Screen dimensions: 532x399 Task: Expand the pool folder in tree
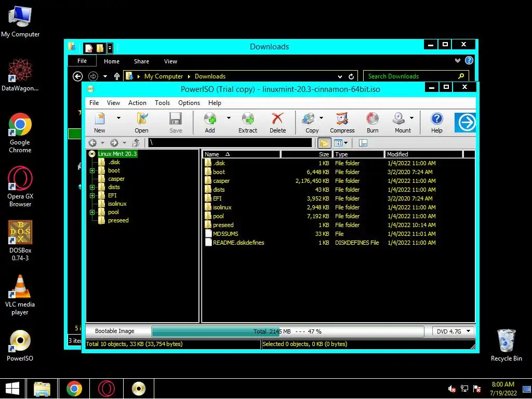coord(92,212)
